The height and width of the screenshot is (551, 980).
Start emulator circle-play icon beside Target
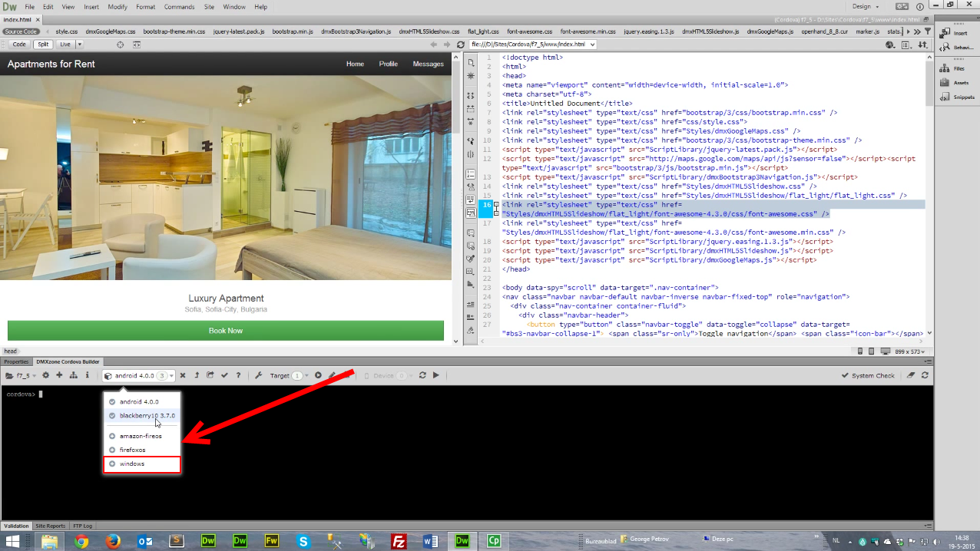(x=318, y=375)
